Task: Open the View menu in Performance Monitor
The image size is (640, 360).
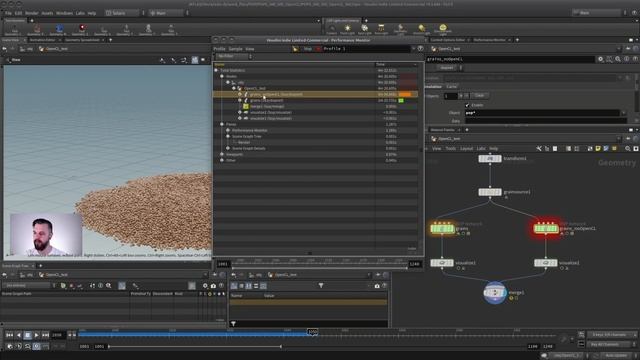Action: [250, 49]
